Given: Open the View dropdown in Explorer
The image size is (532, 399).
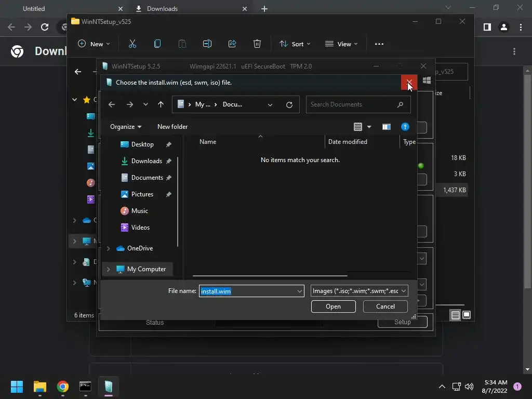Looking at the screenshot, I should point(341,44).
